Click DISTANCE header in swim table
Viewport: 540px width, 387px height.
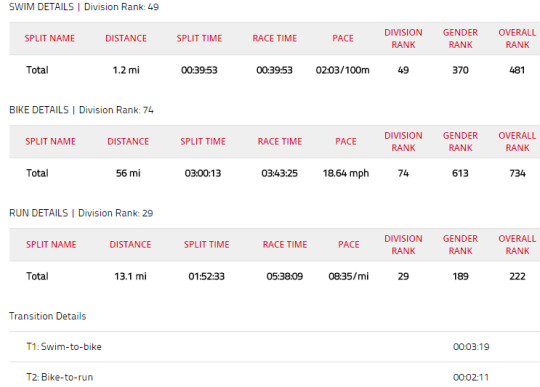(x=126, y=38)
